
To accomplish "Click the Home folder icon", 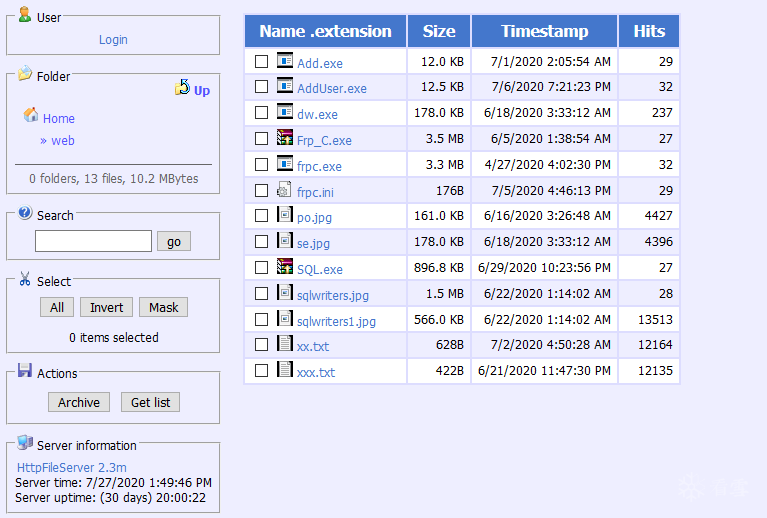I will [x=31, y=115].
